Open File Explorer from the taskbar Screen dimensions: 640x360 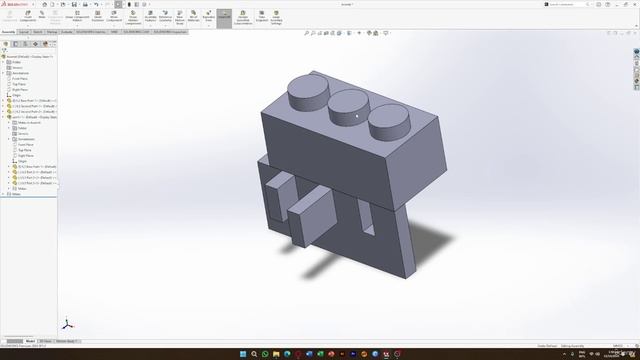coord(276,354)
